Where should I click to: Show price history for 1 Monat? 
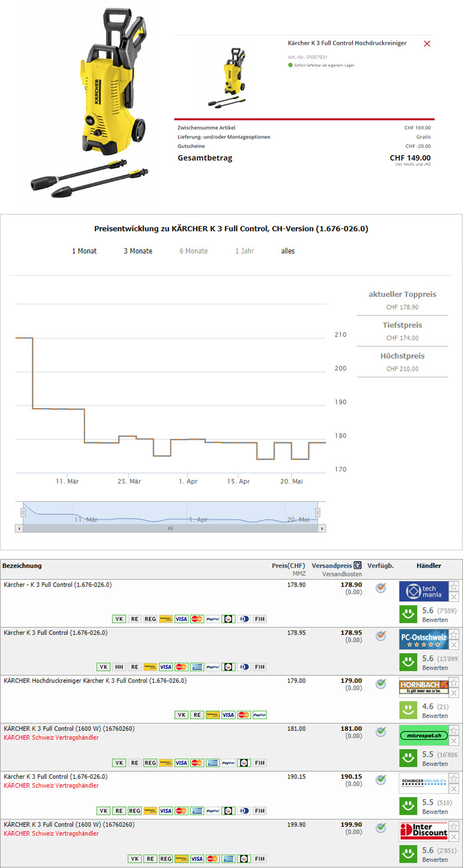coord(84,251)
